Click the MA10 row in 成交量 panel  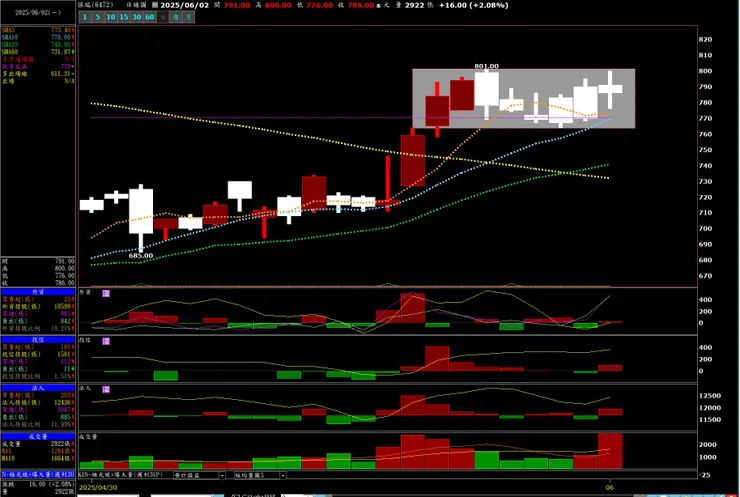click(38, 458)
